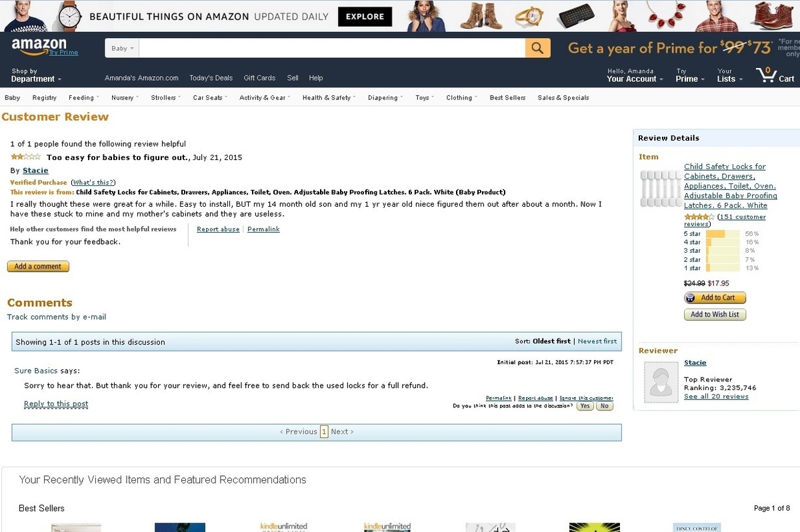Click the two-star rating icon of the review

click(25, 157)
